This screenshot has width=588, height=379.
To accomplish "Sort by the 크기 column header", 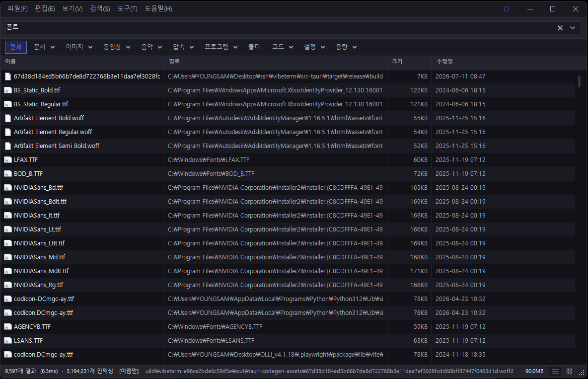I will click(410, 62).
